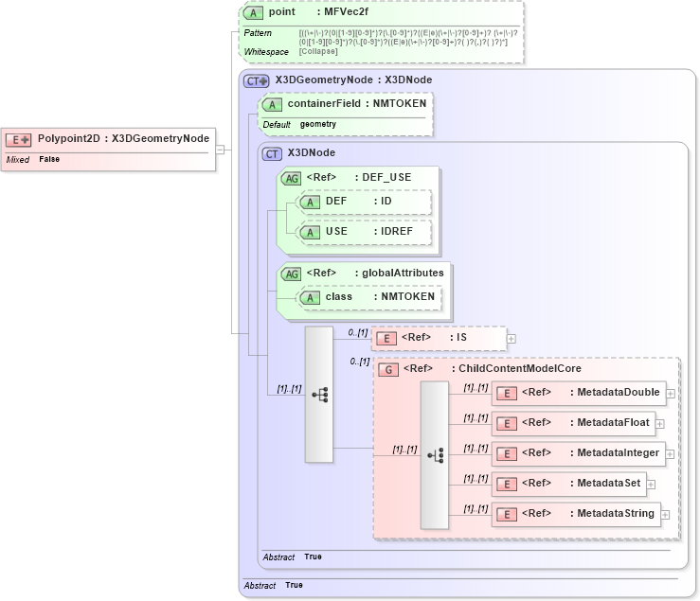Click the AG icon of DEF_USE group
This screenshot has height=601, width=700.
pos(292,179)
